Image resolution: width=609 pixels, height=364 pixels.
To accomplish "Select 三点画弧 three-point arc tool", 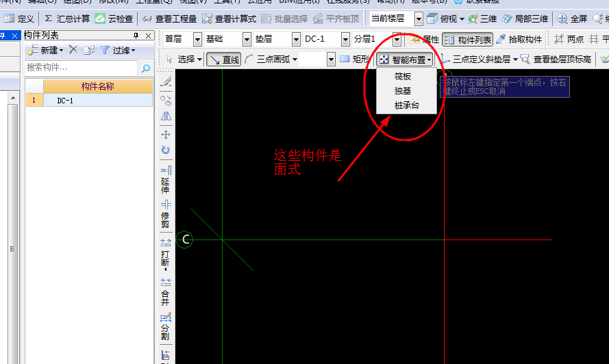I will [x=268, y=60].
